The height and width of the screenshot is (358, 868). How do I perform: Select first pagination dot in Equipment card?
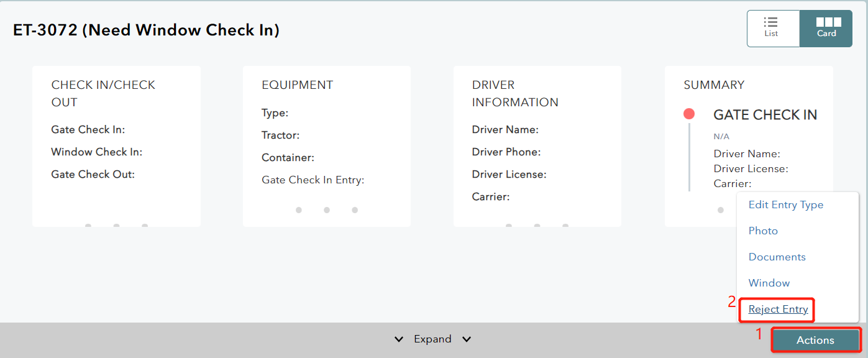pyautogui.click(x=299, y=210)
